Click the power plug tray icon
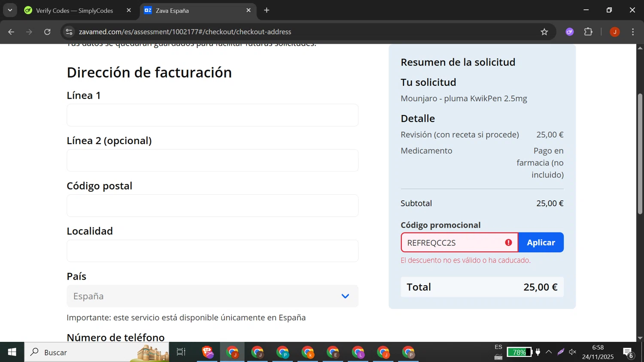Screen dimensions: 644x362 (x=538, y=352)
